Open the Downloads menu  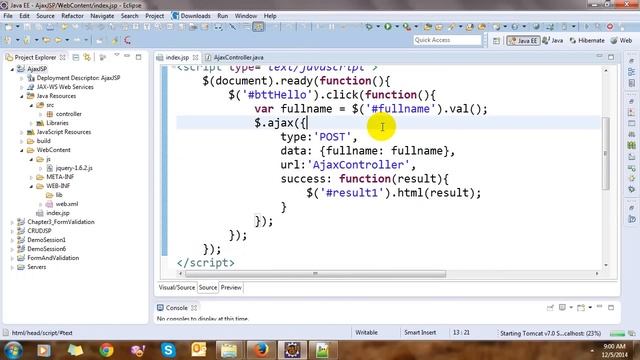[x=191, y=16]
